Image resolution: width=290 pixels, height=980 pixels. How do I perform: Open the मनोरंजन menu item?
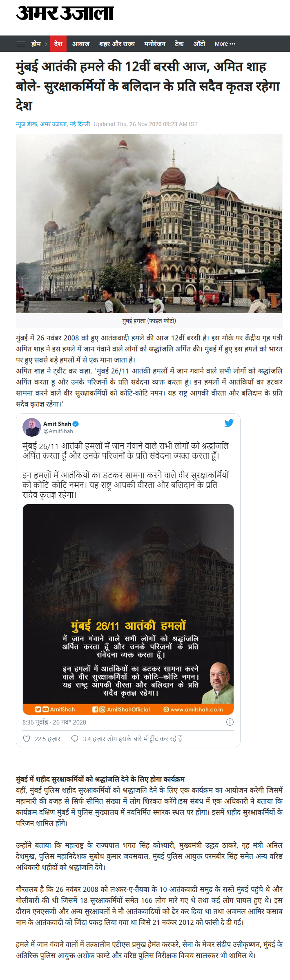coord(155,44)
